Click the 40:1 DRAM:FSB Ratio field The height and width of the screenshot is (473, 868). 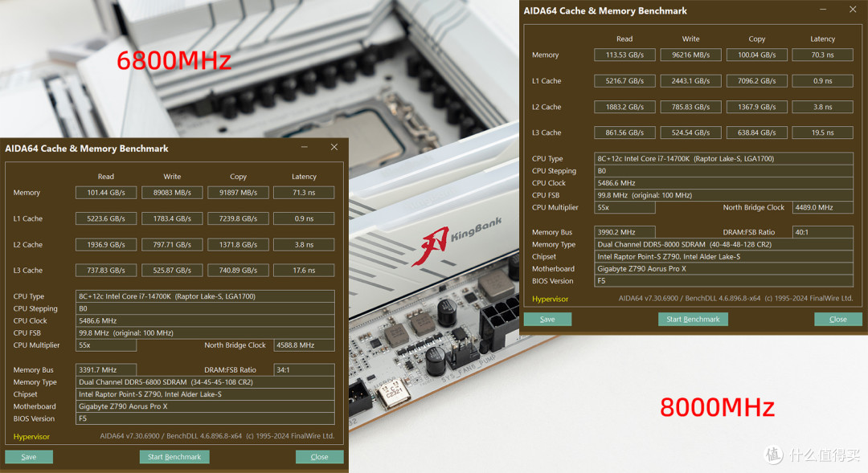pos(823,232)
